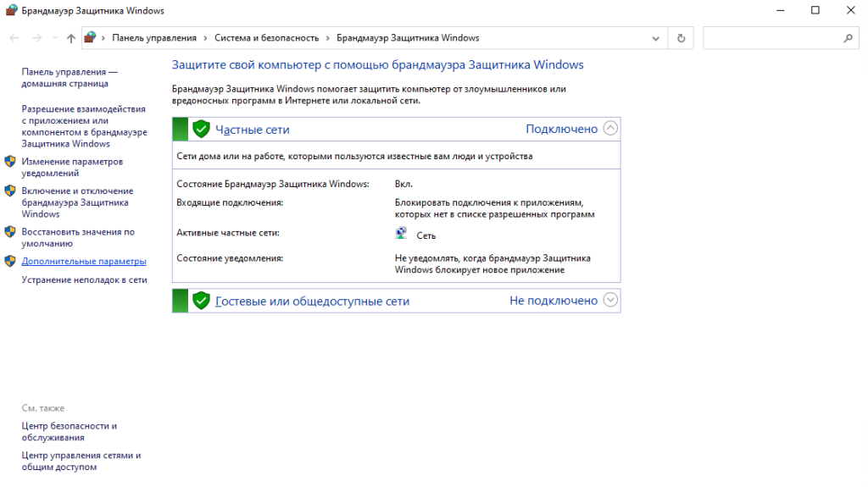Open Дополнительные параметры link
This screenshot has height=487, width=868.
tap(84, 261)
